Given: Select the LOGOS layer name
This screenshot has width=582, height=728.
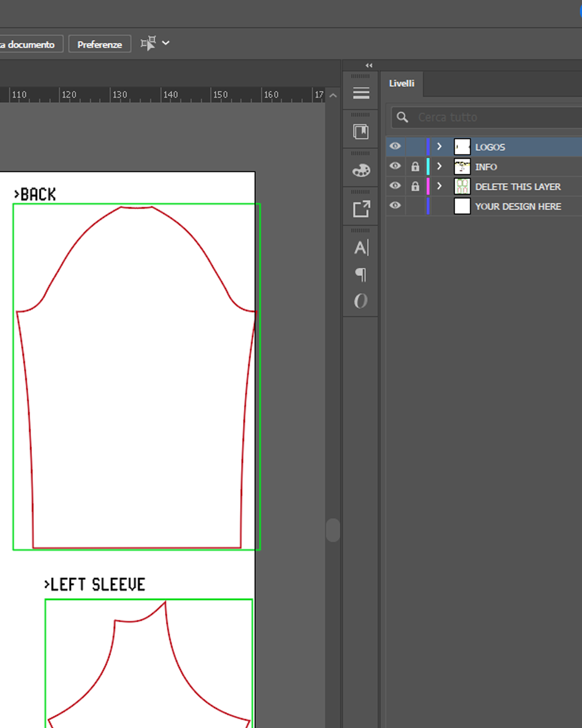Looking at the screenshot, I should coord(490,147).
